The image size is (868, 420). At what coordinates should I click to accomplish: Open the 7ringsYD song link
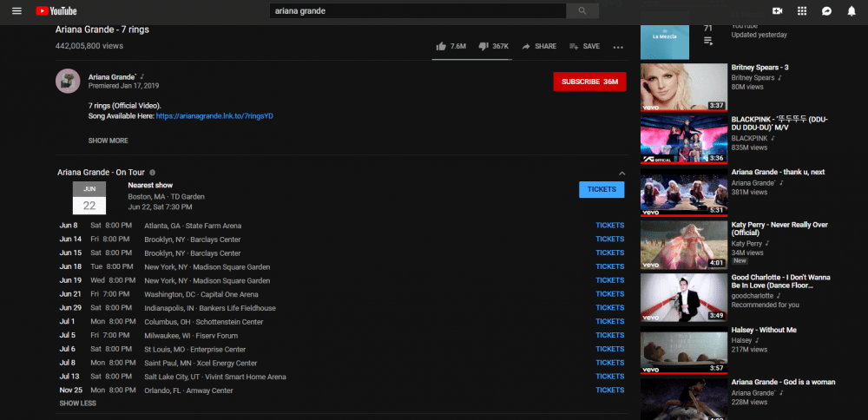pos(214,116)
